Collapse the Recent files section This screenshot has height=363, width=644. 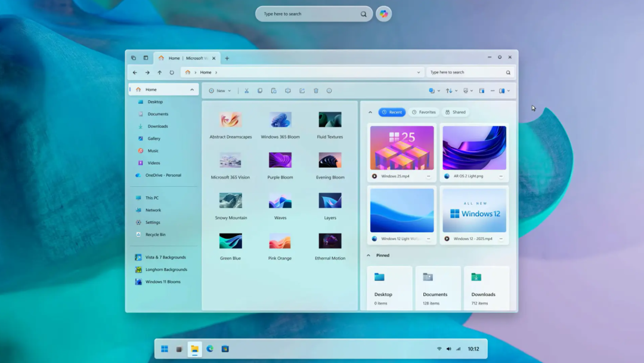[x=370, y=112]
